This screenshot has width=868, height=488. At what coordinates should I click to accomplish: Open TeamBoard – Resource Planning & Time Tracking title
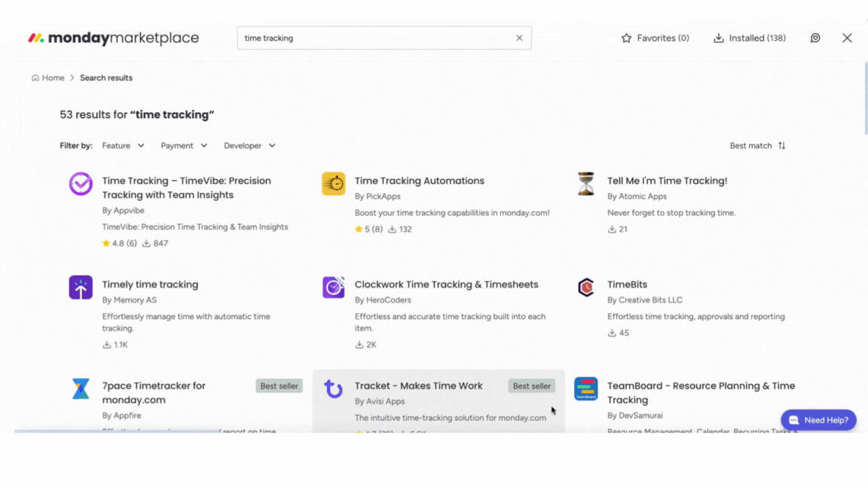click(701, 393)
